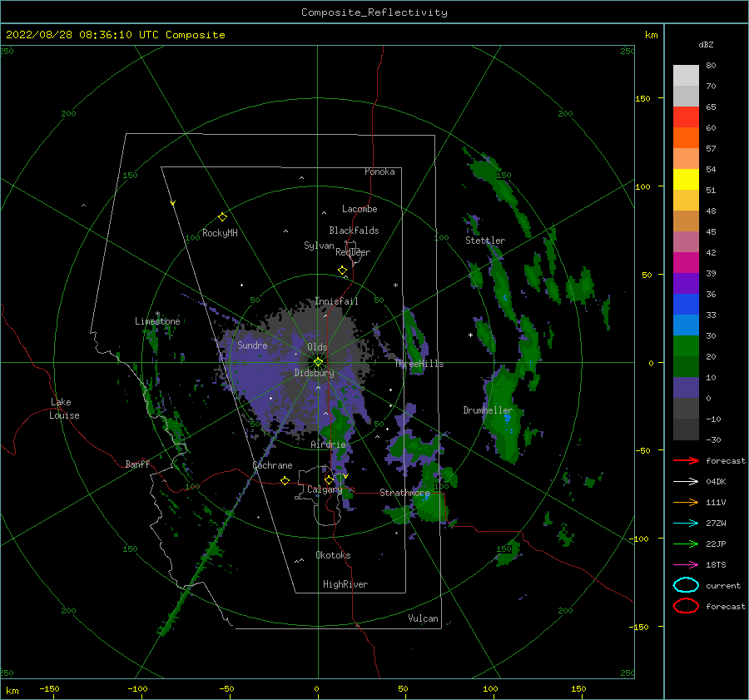Click the yellow diamond marker near RockyMH

(x=222, y=217)
